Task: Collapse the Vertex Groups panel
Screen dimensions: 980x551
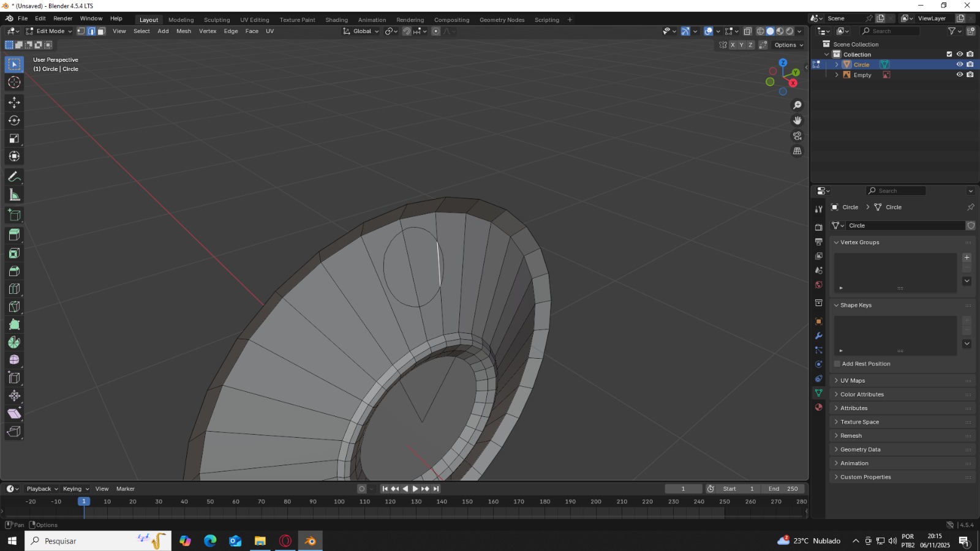Action: click(902, 242)
